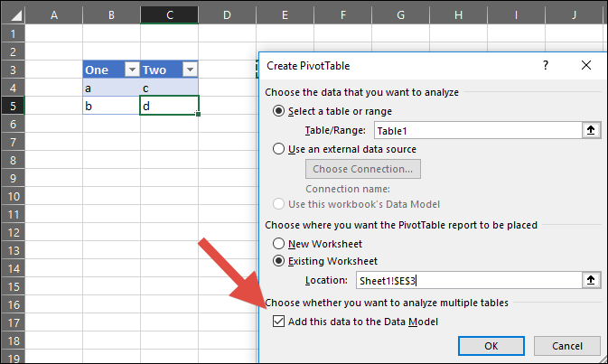The image size is (608, 364).
Task: Click the dialog Help question mark
Action: [x=546, y=66]
